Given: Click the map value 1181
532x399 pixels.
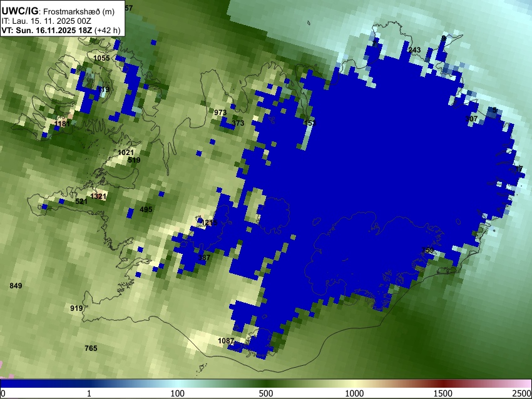Looking at the screenshot, I should [62, 124].
